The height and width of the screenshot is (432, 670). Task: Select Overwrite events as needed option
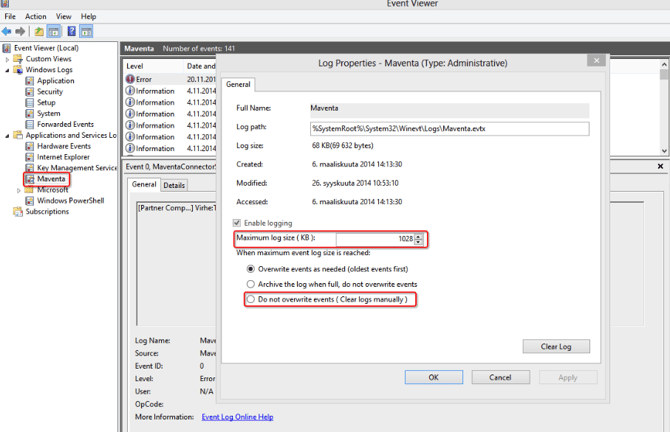coord(251,270)
